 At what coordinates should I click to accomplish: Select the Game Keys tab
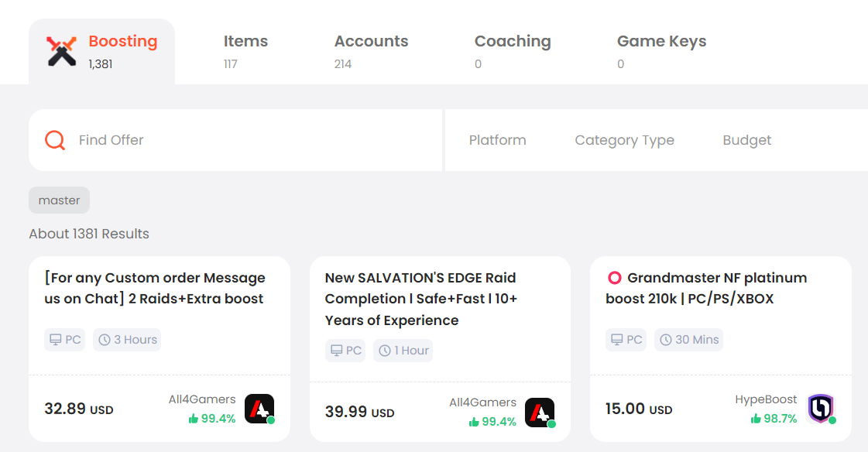click(x=661, y=51)
